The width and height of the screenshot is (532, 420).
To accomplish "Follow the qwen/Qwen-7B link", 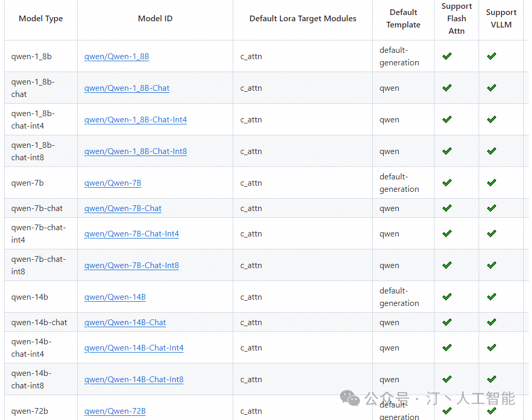I will tap(113, 183).
